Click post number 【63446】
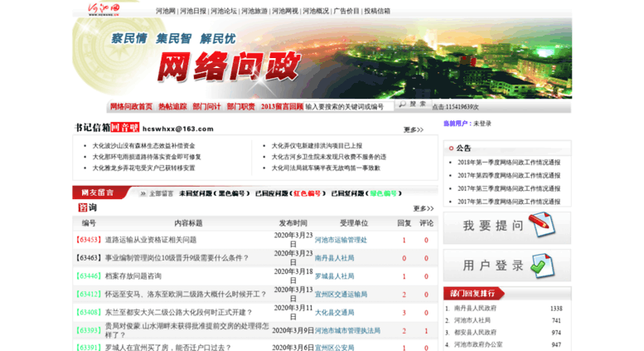Screen dimensions: 644x351 tap(88, 276)
